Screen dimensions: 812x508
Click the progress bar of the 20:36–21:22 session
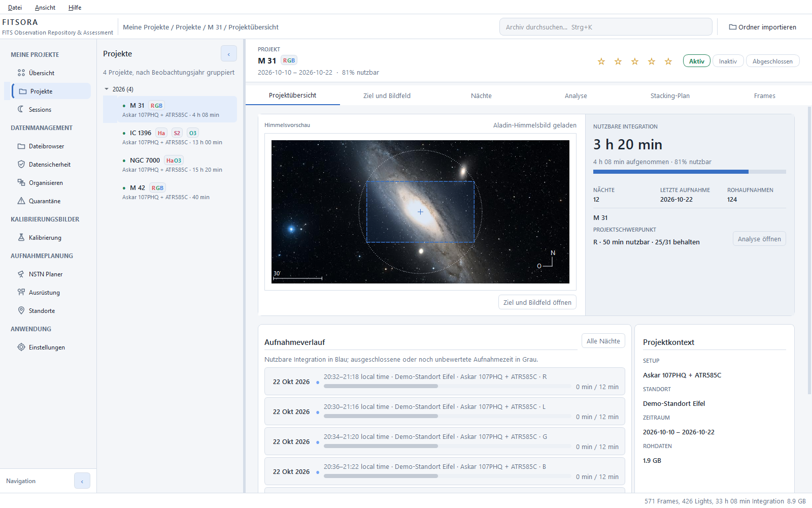coord(448,476)
